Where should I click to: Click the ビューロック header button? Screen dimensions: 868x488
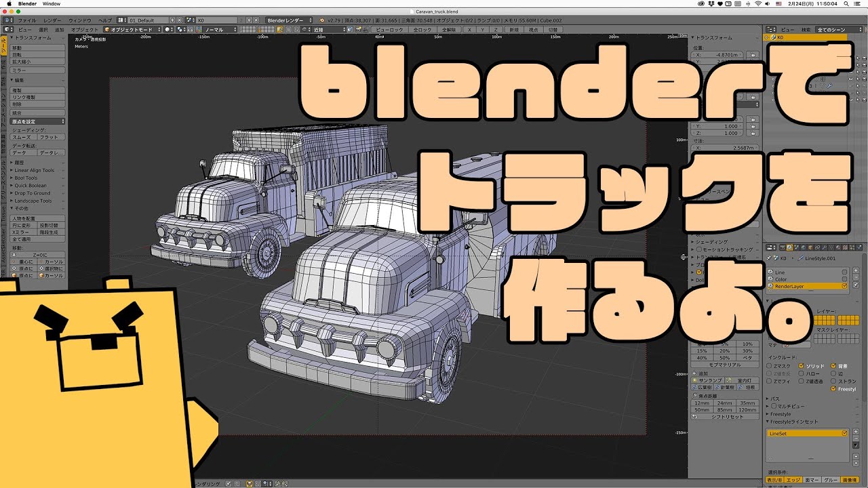pyautogui.click(x=390, y=30)
